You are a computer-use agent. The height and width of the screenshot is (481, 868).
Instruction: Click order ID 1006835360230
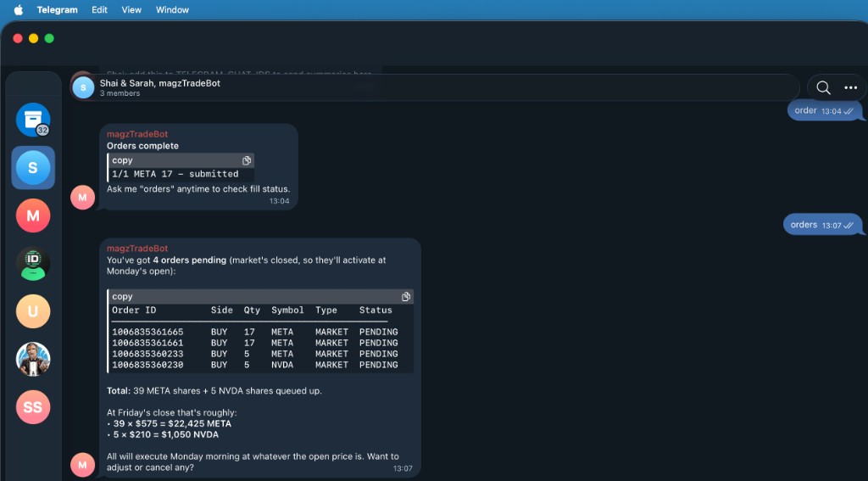pyautogui.click(x=147, y=365)
